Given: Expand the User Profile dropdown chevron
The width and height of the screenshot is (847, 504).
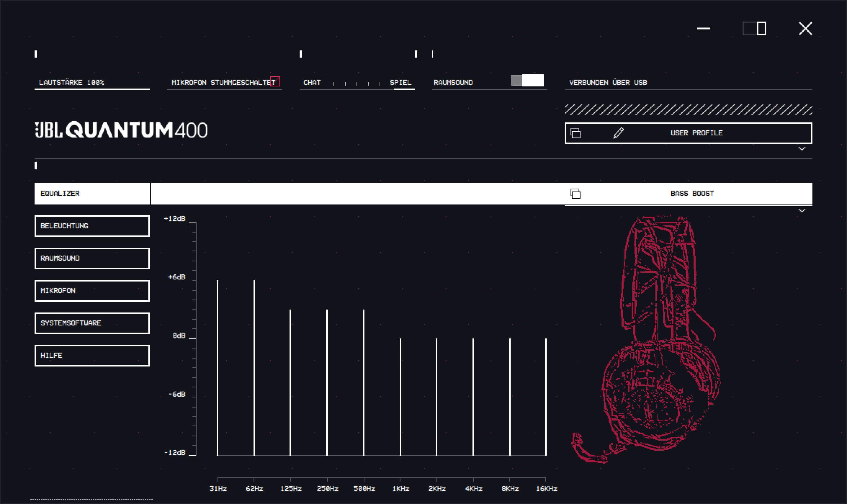Looking at the screenshot, I should coord(802,149).
